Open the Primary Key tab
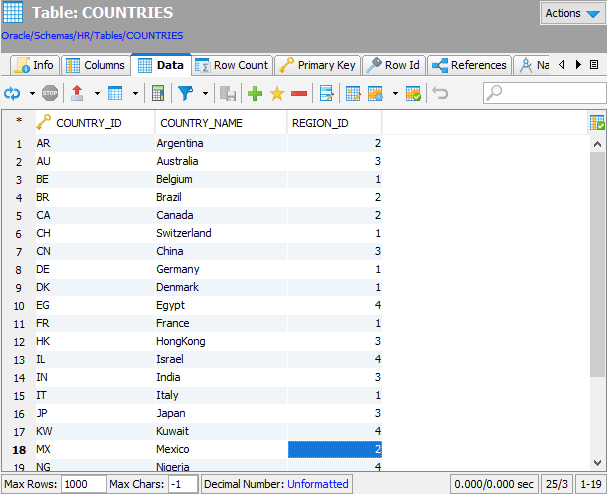The width and height of the screenshot is (607, 494). [x=317, y=65]
